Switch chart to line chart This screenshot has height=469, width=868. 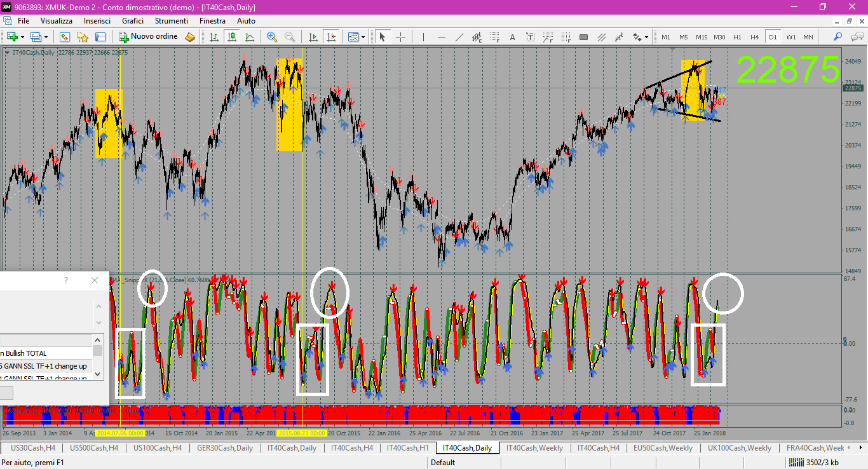(x=250, y=37)
